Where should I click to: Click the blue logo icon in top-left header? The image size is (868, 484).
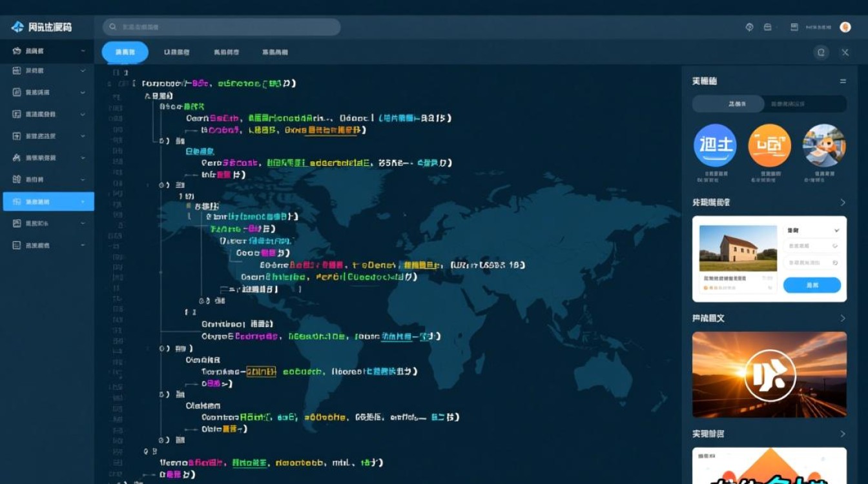(x=17, y=27)
